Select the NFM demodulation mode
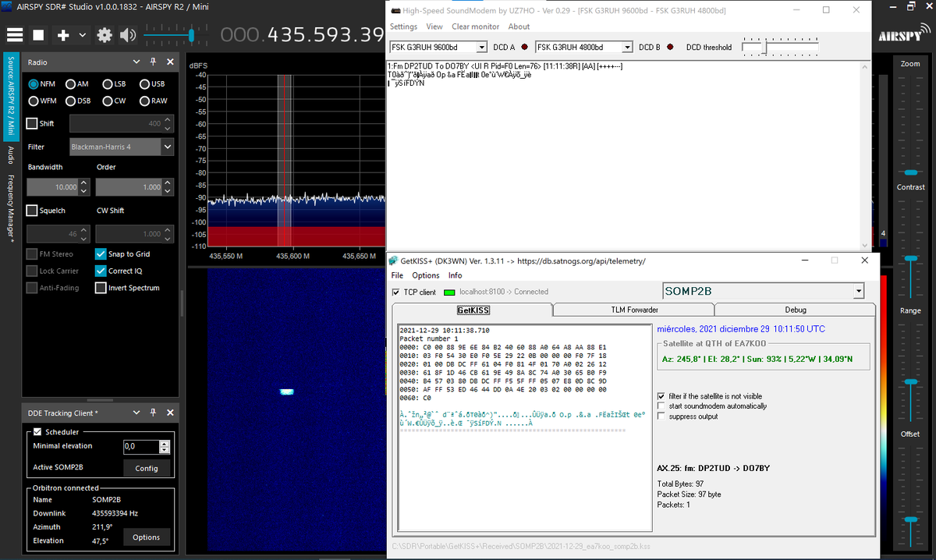Image resolution: width=936 pixels, height=560 pixels. click(x=42, y=83)
